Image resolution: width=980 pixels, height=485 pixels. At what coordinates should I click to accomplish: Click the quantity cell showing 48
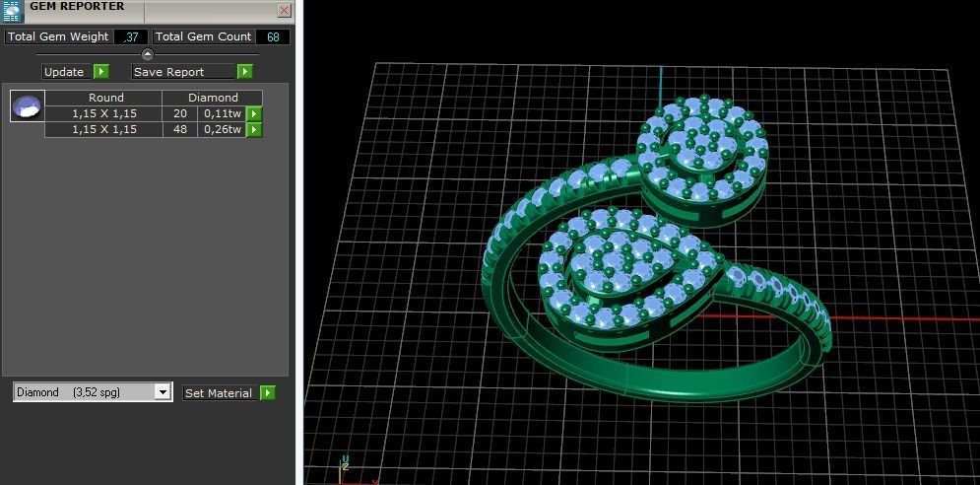click(x=180, y=129)
